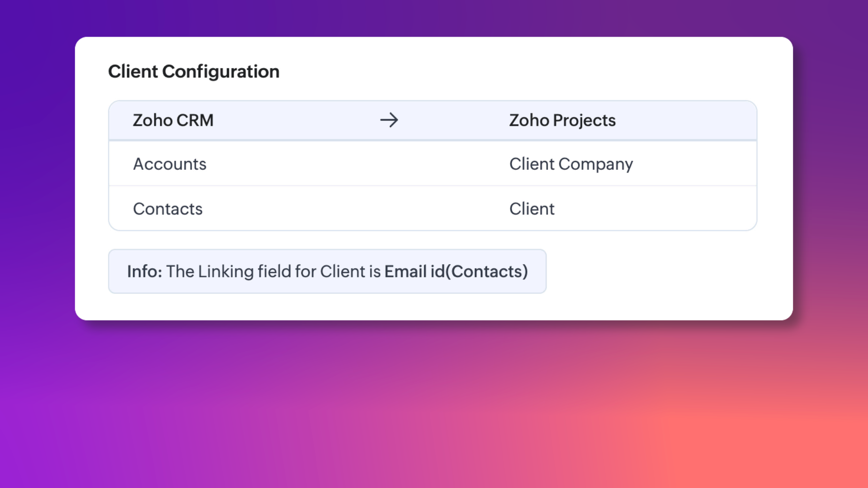Click the Accounts module cell

pos(169,164)
